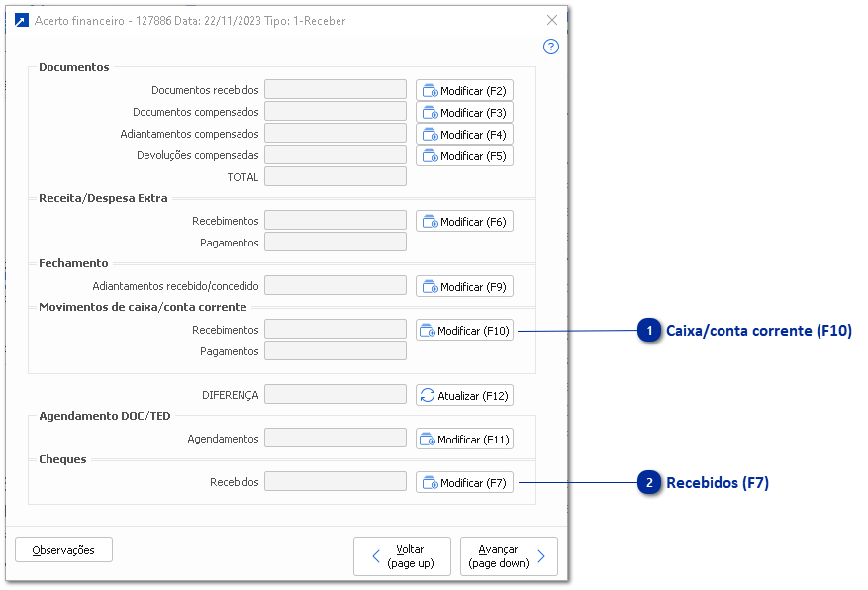
Task: Click callout marker 1 Caixa/conta corrente
Action: pos(649,331)
